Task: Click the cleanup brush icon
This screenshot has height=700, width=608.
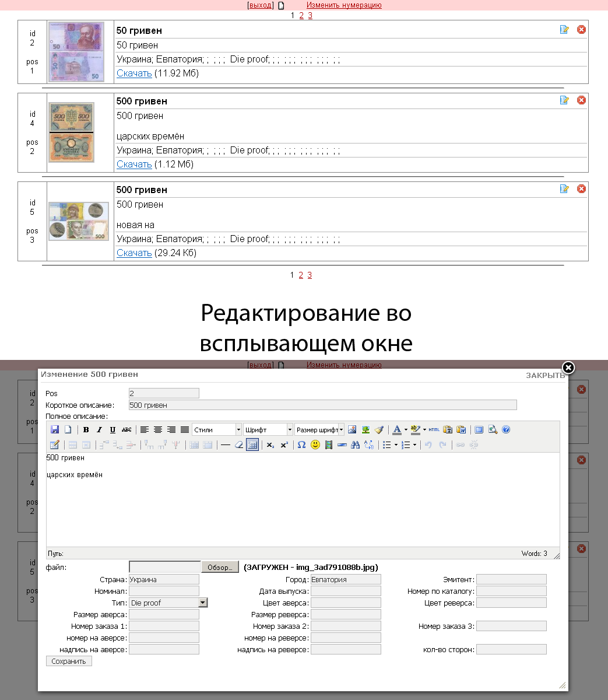Action: (x=379, y=430)
